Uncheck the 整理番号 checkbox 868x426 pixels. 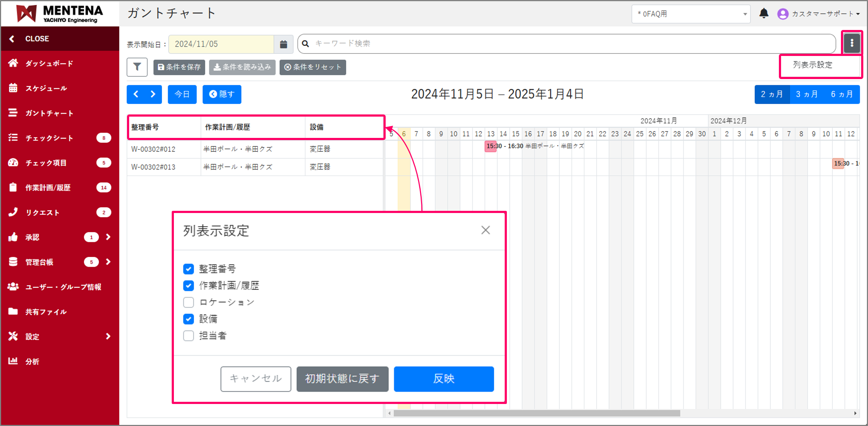188,269
